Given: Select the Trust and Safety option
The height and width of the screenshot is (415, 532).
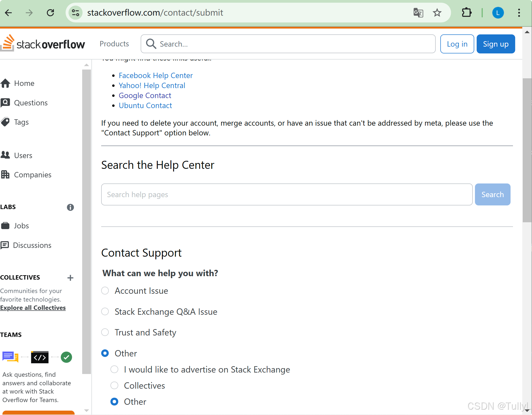Looking at the screenshot, I should [x=105, y=332].
